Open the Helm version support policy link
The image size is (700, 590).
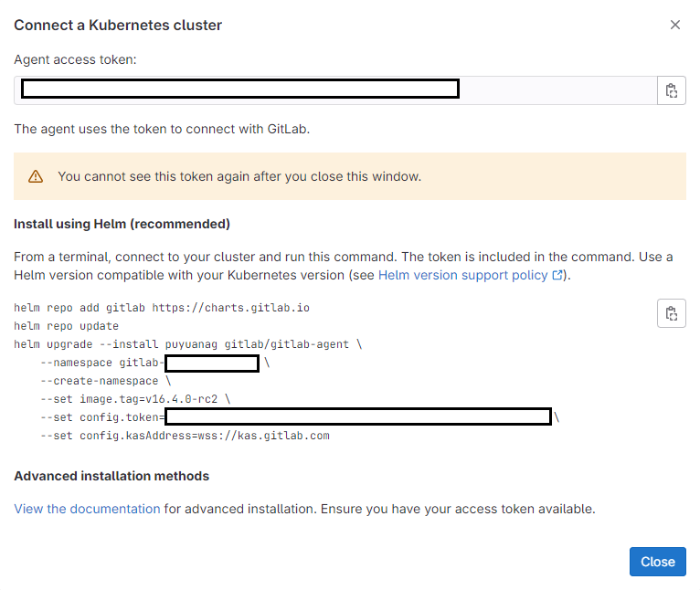click(463, 275)
